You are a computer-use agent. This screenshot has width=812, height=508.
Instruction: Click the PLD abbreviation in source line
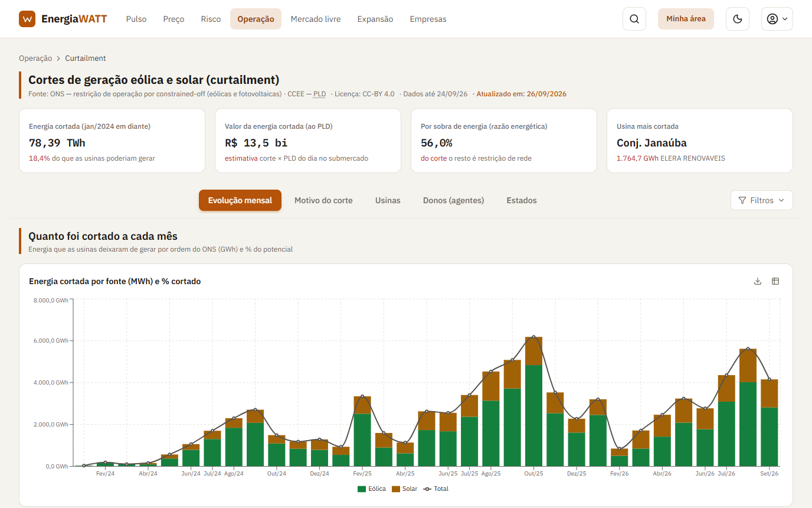click(319, 94)
